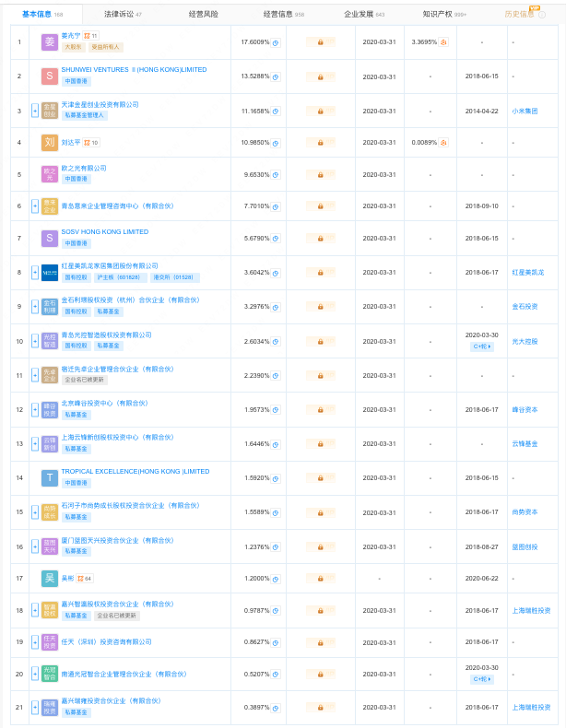Image resolution: width=566 pixels, height=728 pixels.
Task: Open equity chain icon beside 9.6530%
Action: 276,175
